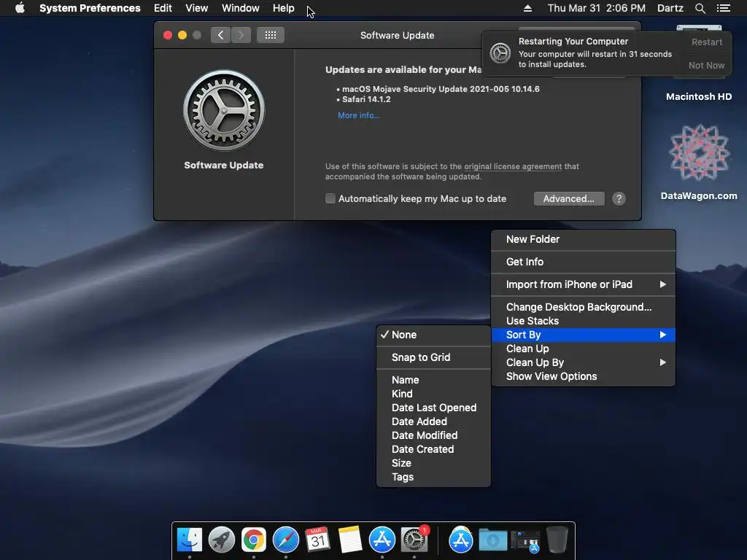The image size is (747, 560).
Task: Go forward in System Preferences
Action: tap(241, 35)
